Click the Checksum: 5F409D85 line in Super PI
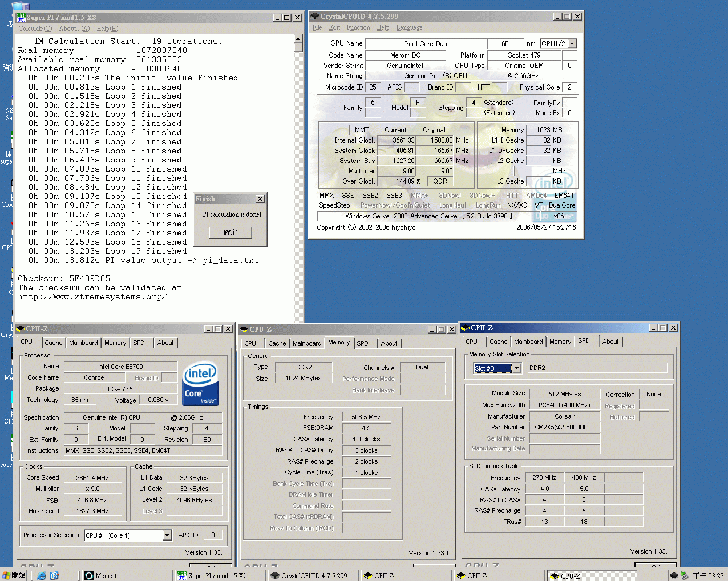This screenshot has width=728, height=581. coord(64,278)
